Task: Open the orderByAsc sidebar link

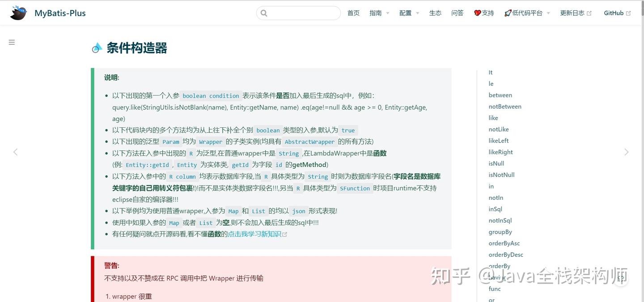Action: pos(504,243)
